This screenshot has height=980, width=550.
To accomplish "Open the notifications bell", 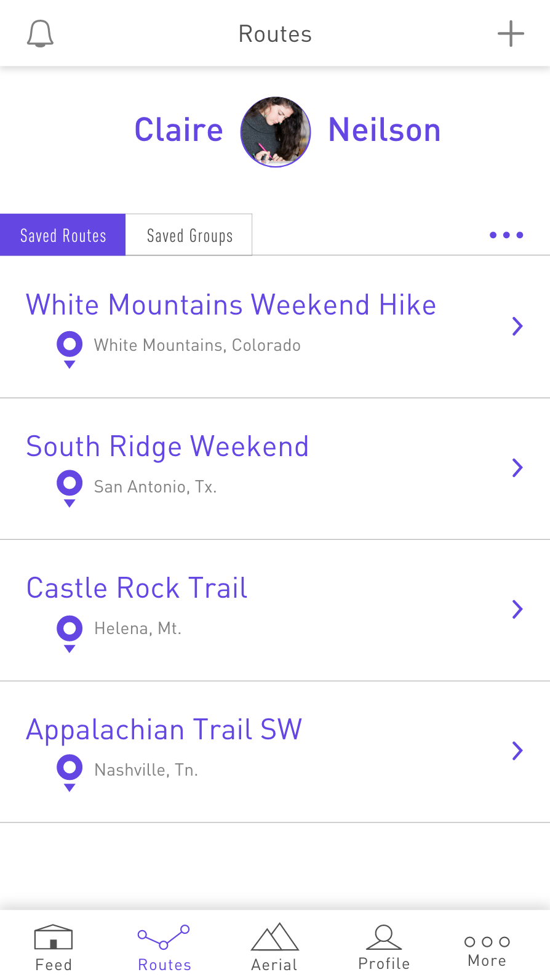I will point(41,34).
